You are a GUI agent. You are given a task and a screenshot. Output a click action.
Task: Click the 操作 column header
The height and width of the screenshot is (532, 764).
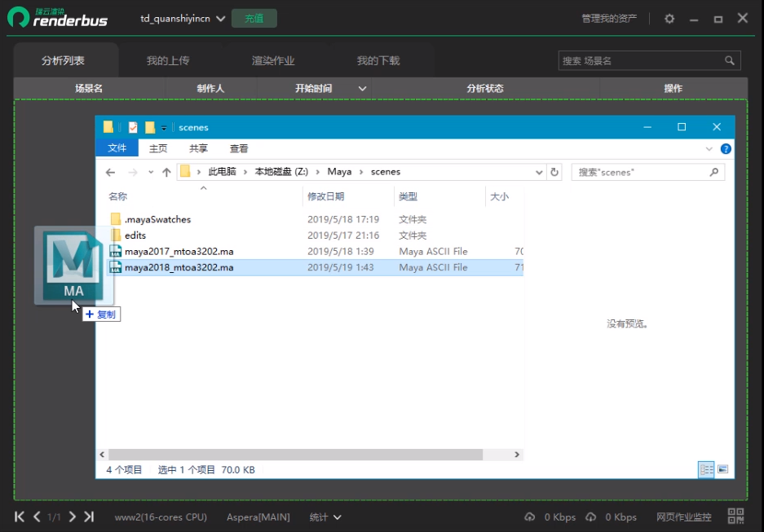click(x=673, y=88)
